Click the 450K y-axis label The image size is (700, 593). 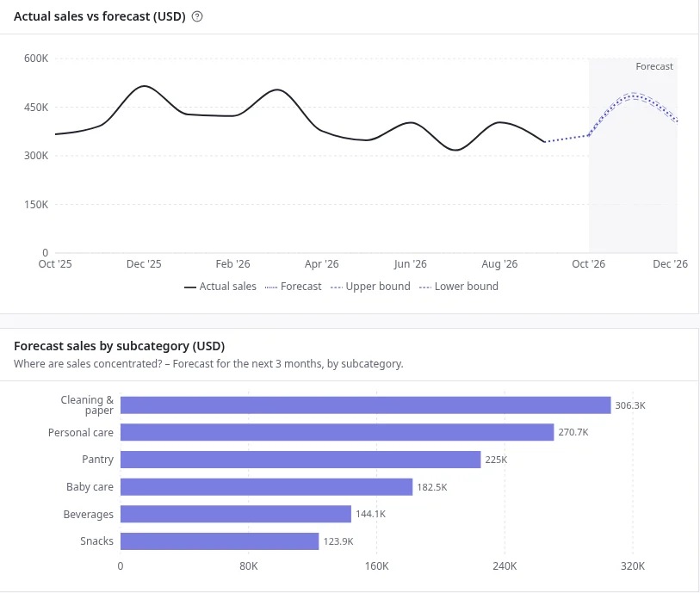[x=36, y=108]
